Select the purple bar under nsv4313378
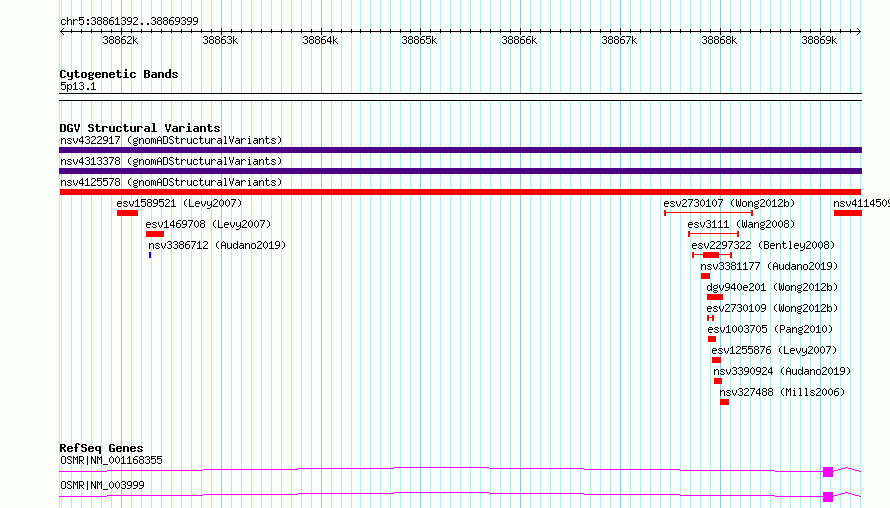This screenshot has height=508, width=890. pyautogui.click(x=460, y=171)
